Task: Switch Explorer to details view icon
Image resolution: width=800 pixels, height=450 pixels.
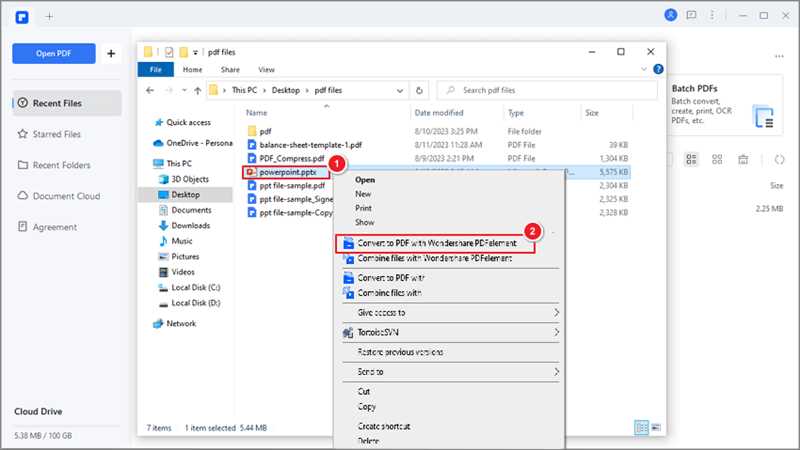Action: 641,428
